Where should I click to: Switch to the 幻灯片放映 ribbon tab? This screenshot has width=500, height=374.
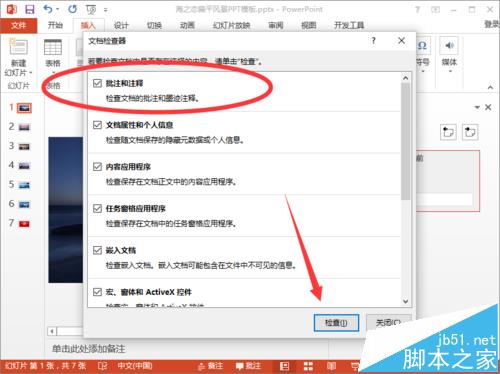231,25
